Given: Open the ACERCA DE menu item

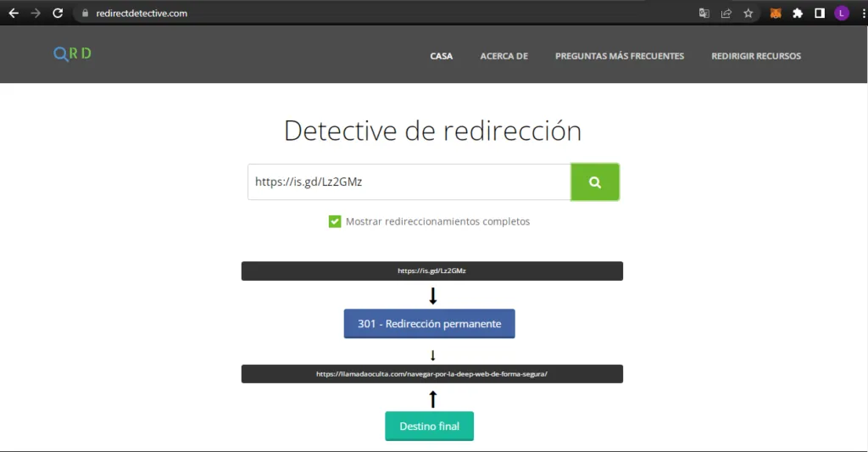Looking at the screenshot, I should pos(504,56).
